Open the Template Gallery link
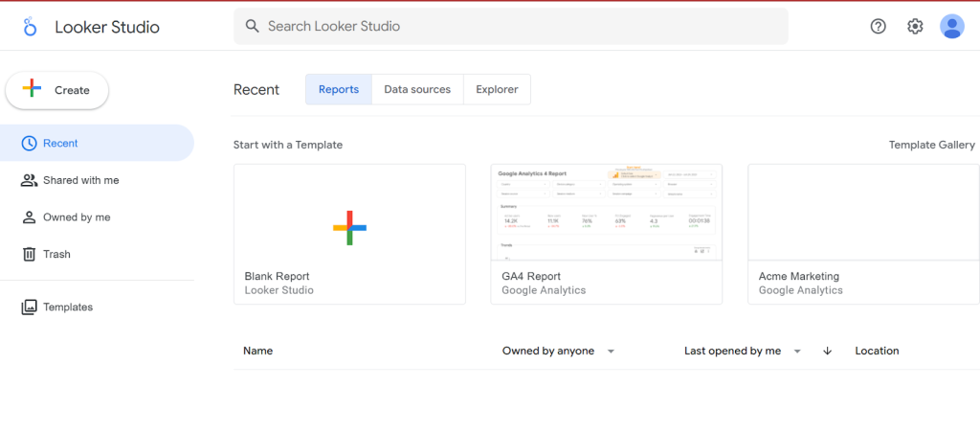This screenshot has height=433, width=980. click(932, 145)
